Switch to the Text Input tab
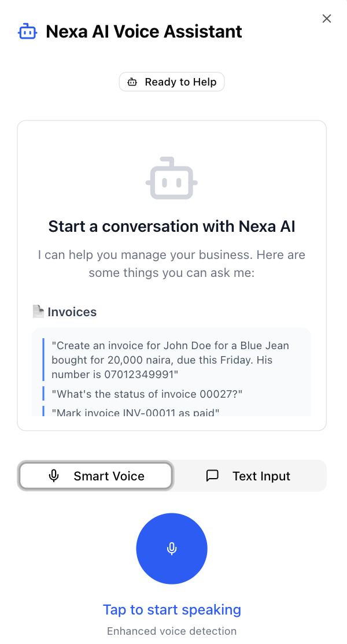Viewport: 347px width, 644px height. pos(249,476)
